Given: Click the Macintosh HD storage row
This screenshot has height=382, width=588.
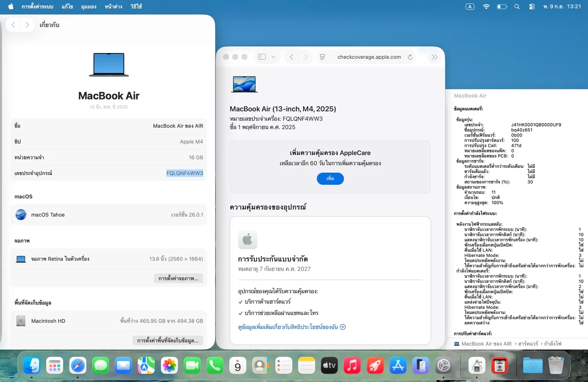Looking at the screenshot, I should coord(109,321).
